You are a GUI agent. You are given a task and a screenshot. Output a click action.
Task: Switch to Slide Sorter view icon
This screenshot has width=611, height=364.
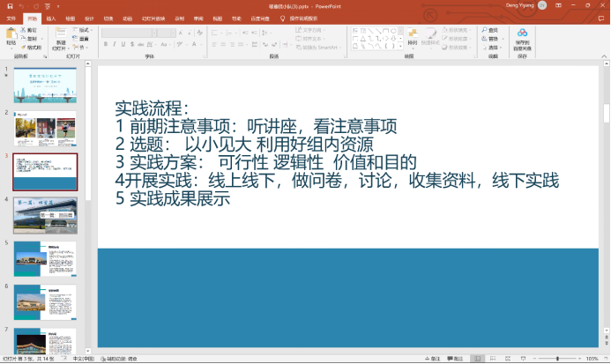493,359
